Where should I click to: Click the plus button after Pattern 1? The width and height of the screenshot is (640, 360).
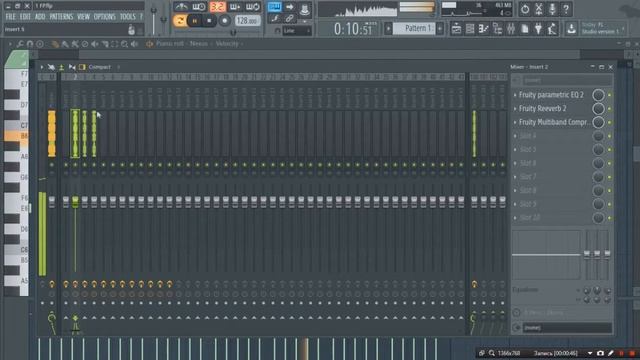[x=440, y=29]
